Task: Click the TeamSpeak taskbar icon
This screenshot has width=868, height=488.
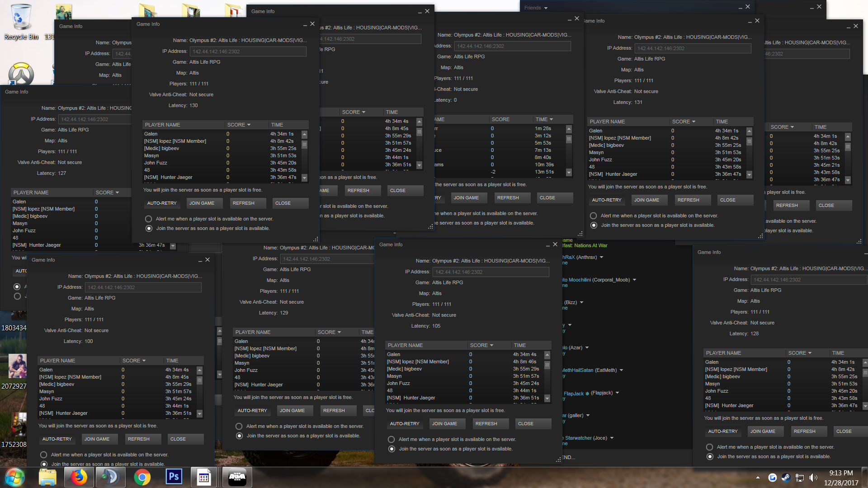Action: pos(110,477)
